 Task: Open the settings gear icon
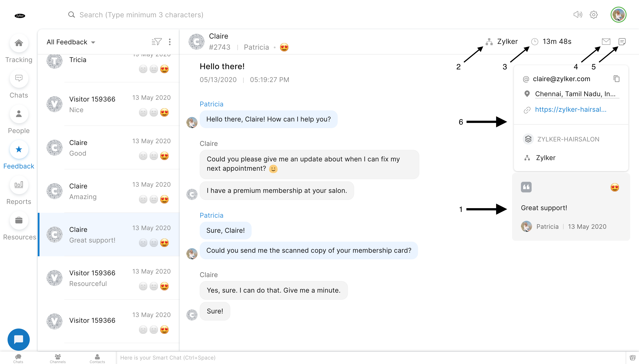coord(594,15)
